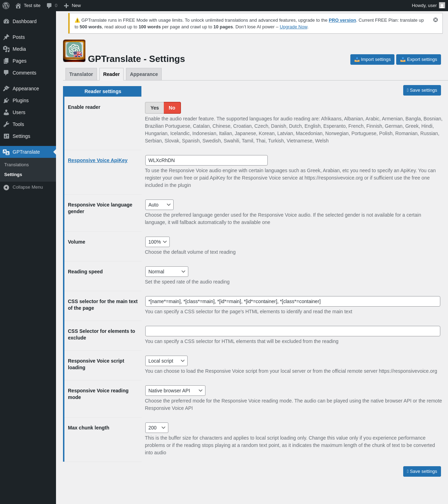
Task: Dismiss the FREE Mode notice
Action: pyautogui.click(x=435, y=20)
